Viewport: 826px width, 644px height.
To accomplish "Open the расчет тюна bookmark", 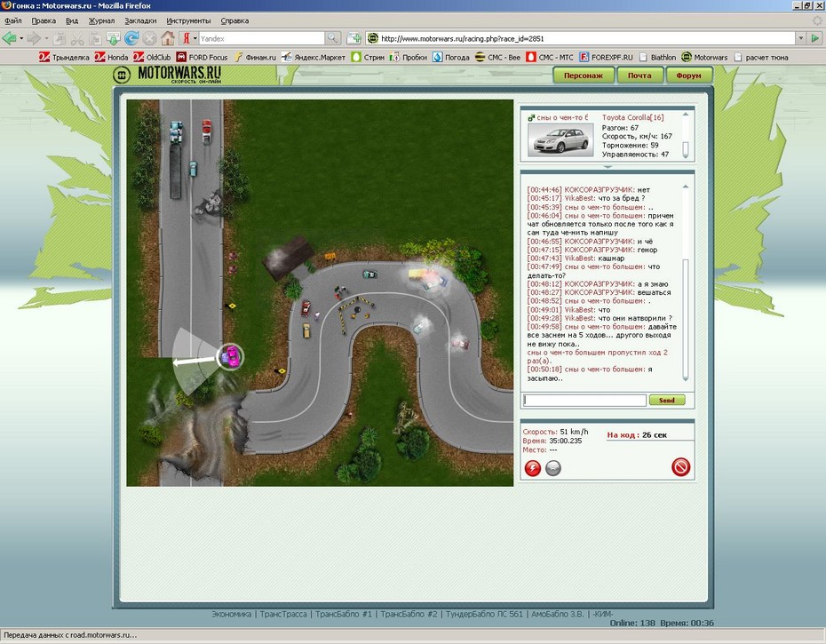I will point(760,58).
